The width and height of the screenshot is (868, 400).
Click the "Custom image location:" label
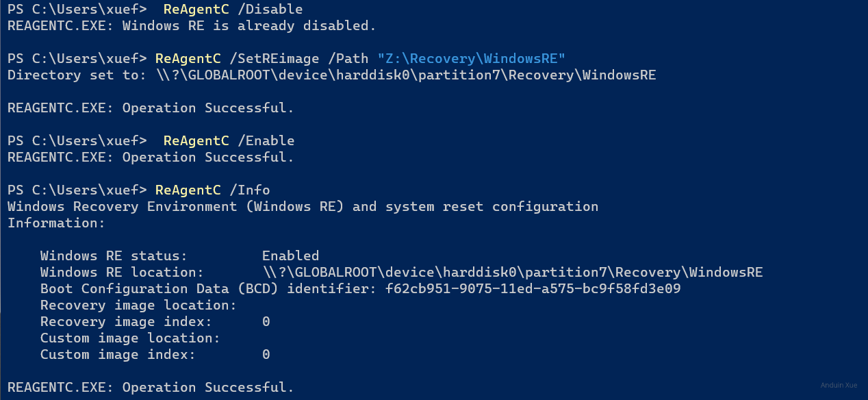130,338
